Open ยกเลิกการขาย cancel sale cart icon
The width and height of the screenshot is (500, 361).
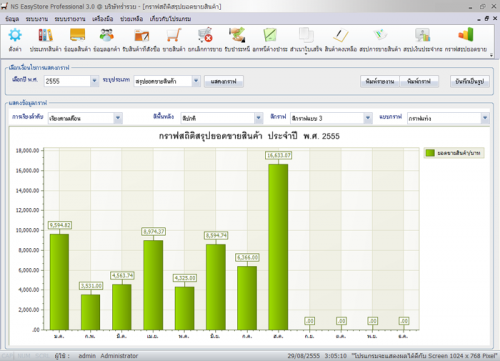(x=205, y=35)
